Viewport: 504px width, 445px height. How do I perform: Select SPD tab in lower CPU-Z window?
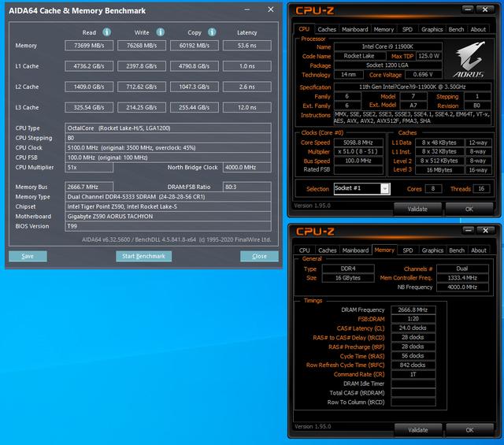407,250
